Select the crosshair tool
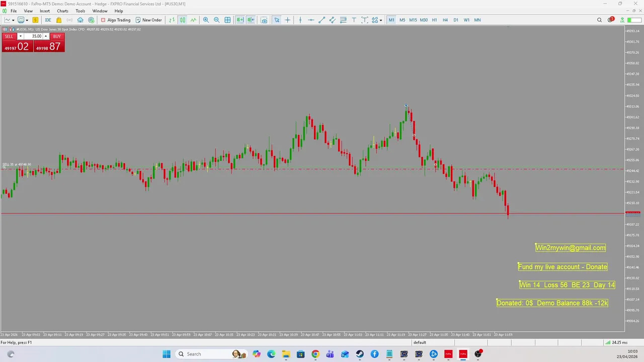Screen dimensions: 644x362 point(288,20)
